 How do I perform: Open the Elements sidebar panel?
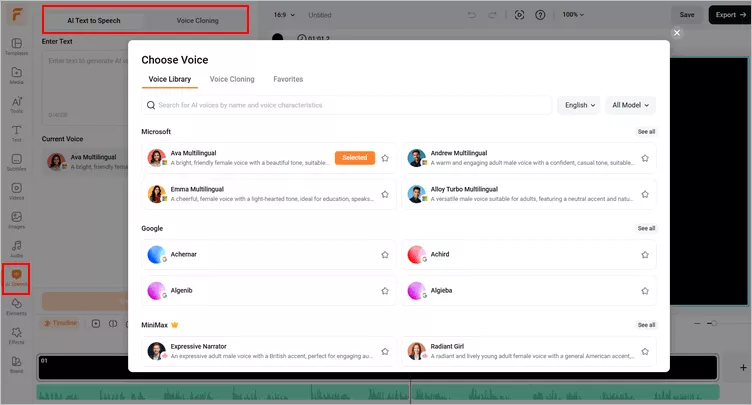tap(16, 306)
